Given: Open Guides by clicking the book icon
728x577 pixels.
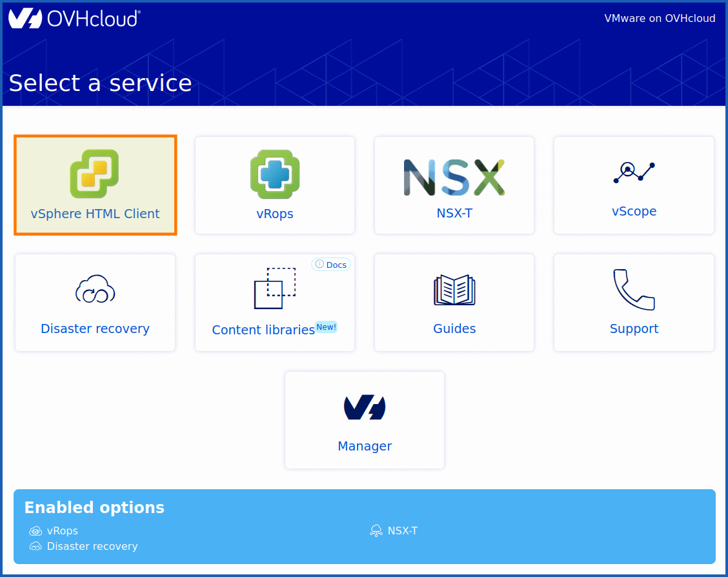Looking at the screenshot, I should pyautogui.click(x=454, y=290).
